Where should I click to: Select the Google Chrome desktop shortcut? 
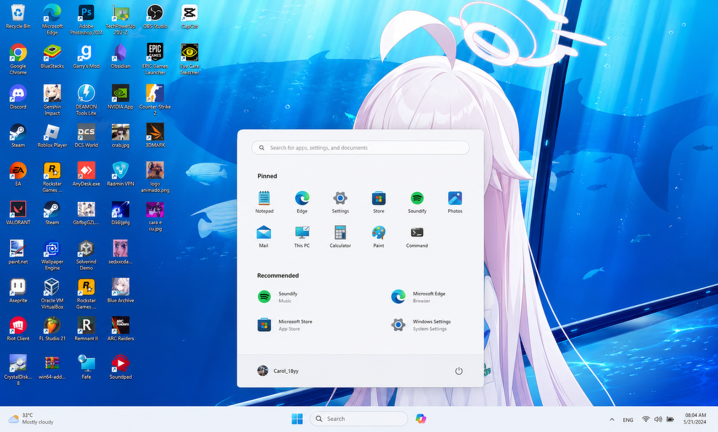click(18, 59)
